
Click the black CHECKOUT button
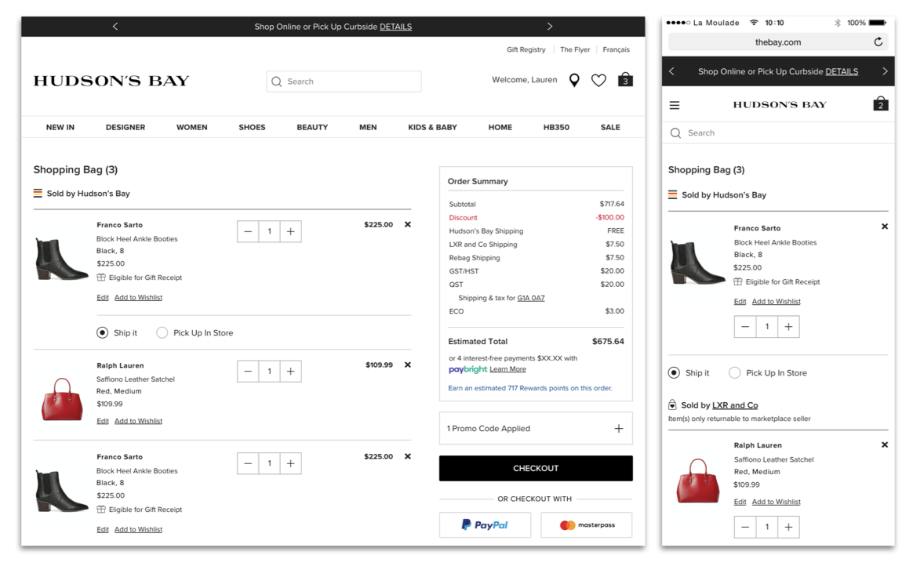point(536,468)
